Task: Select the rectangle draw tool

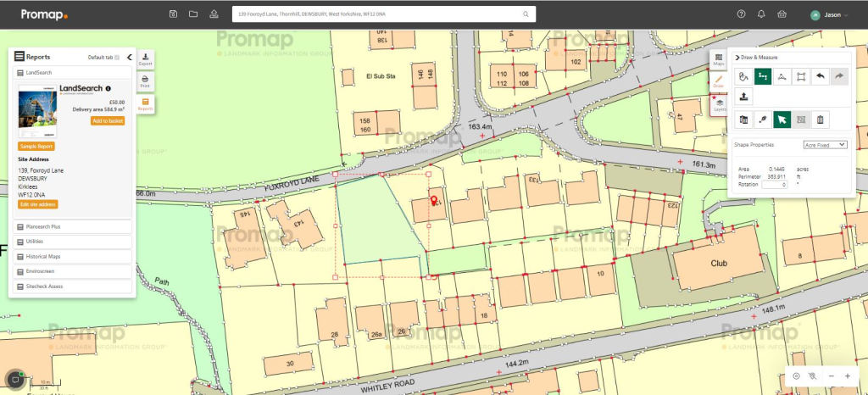Action: tap(801, 76)
